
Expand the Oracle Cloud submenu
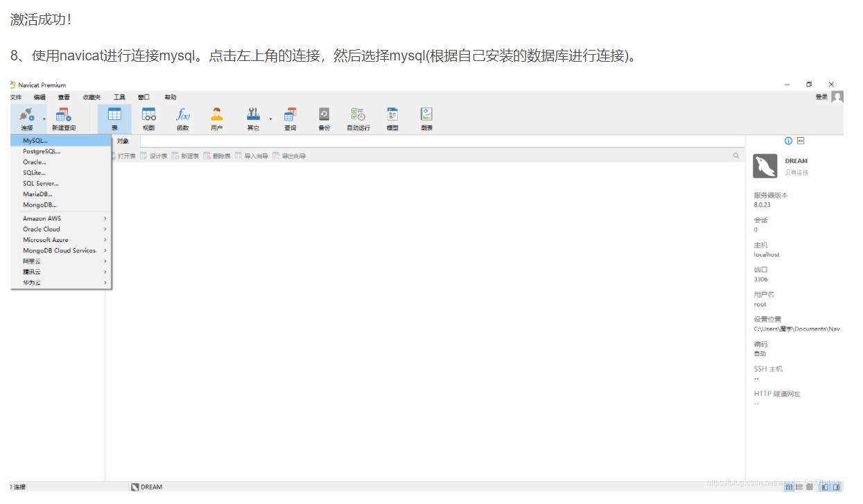[61, 229]
